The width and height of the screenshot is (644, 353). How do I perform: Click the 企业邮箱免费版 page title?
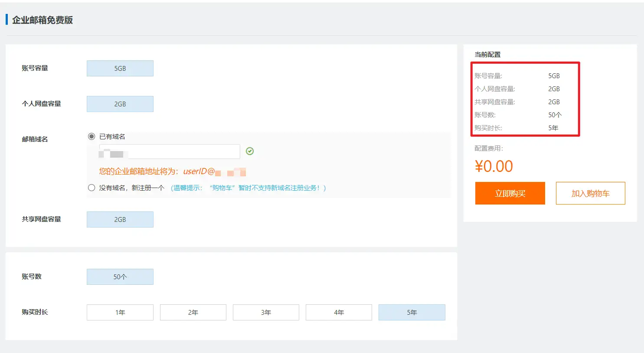[42, 20]
